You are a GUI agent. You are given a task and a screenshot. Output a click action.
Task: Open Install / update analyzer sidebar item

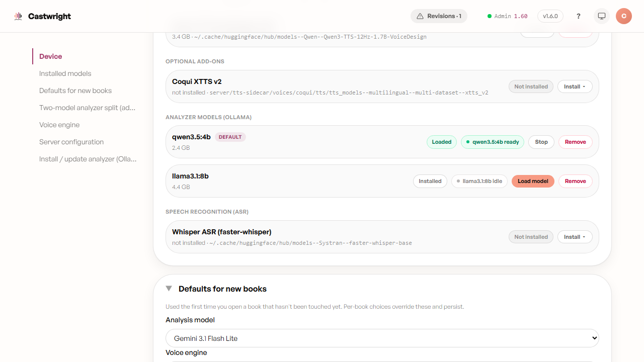[x=88, y=159]
